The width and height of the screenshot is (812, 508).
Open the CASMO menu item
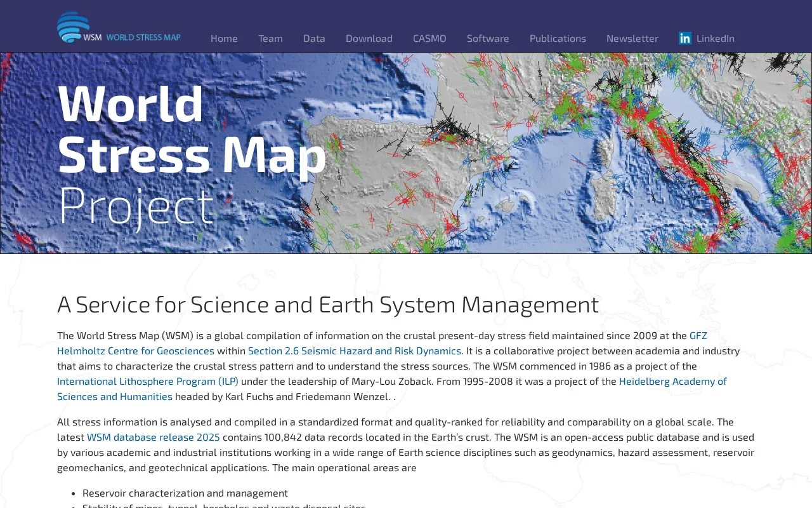coord(429,38)
